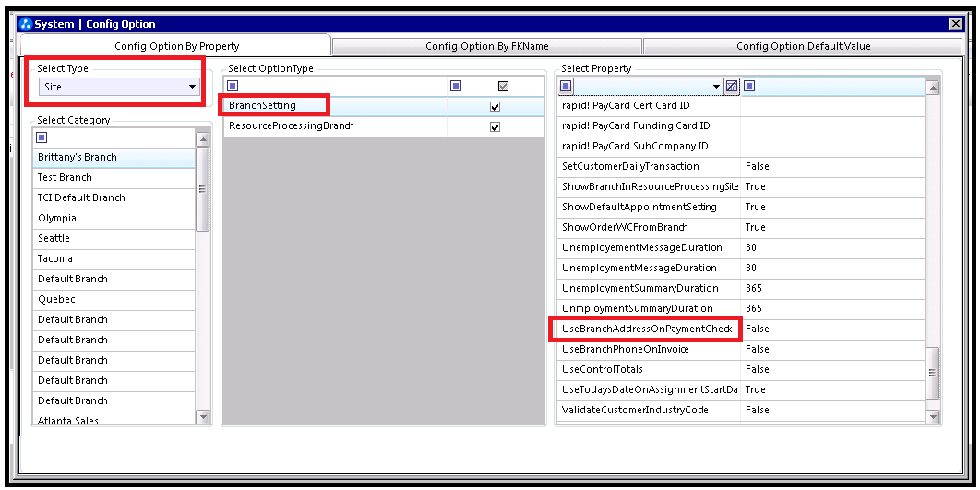Select the Tacoma category

55,259
